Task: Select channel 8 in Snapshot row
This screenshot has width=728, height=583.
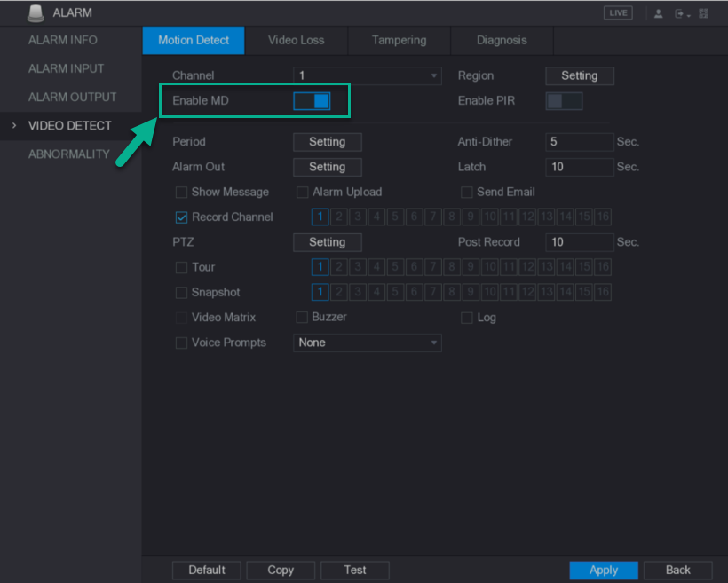Action: click(x=453, y=292)
